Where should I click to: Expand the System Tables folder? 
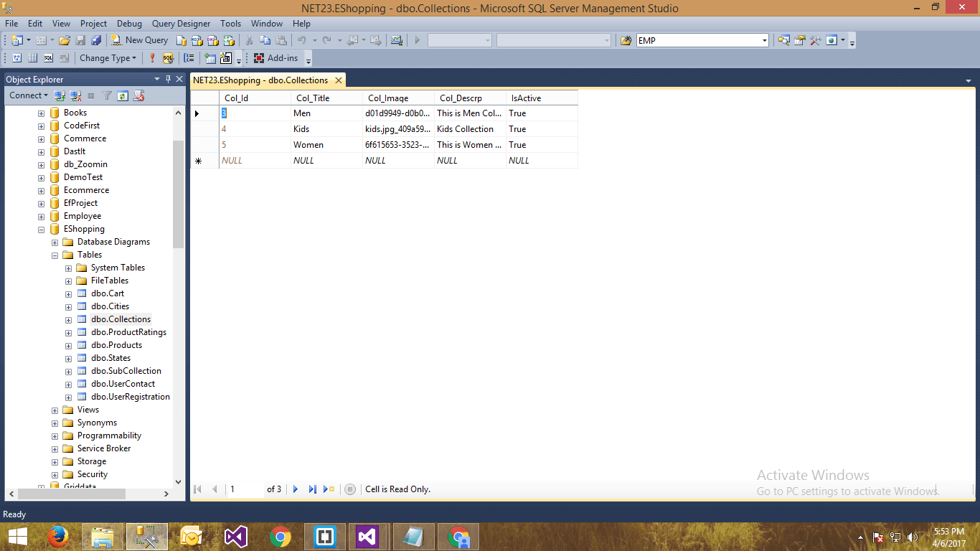pos(68,268)
